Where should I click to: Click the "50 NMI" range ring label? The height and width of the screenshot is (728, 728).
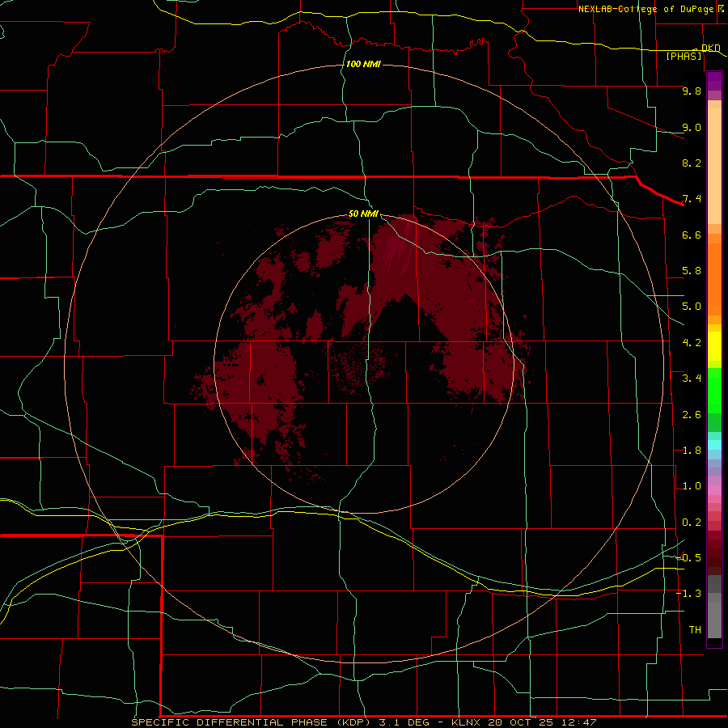pos(363,214)
